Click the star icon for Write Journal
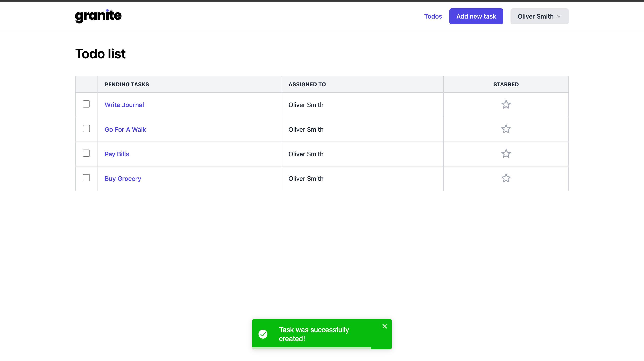The image size is (644, 361). tap(506, 104)
